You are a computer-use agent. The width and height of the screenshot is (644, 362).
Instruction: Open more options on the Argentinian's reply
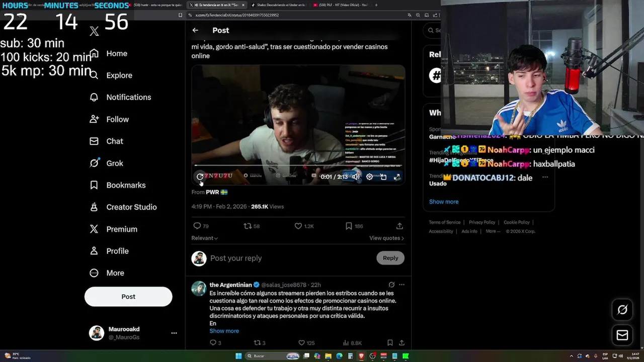coord(401,285)
